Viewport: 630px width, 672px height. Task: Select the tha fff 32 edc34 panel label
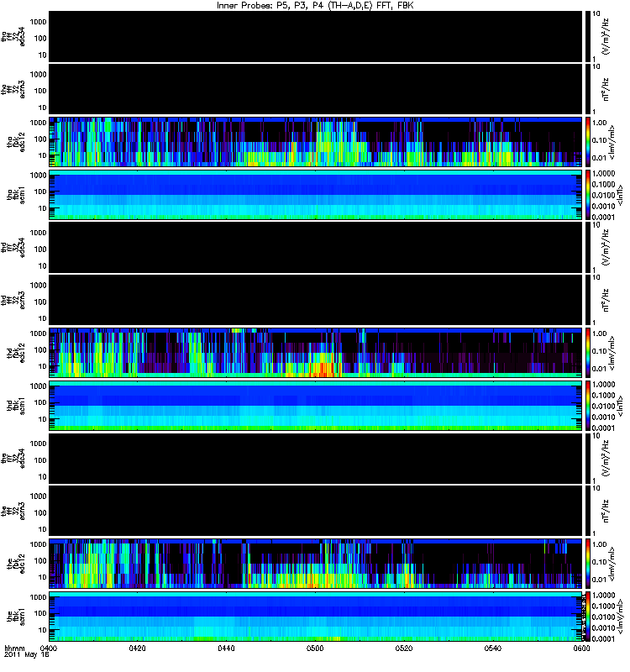(13, 37)
